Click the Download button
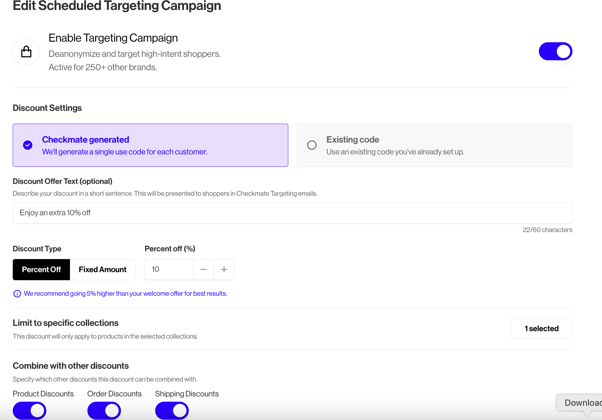The image size is (602, 420). tap(581, 403)
